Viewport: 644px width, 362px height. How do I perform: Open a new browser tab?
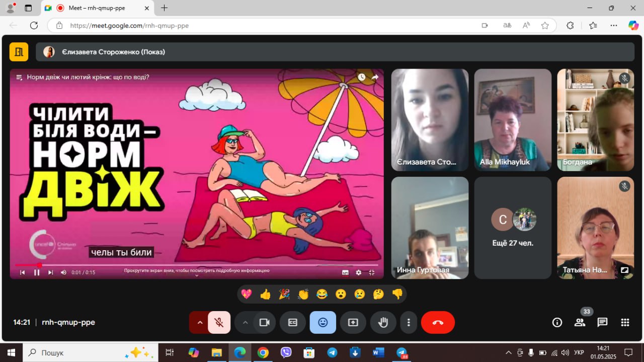pyautogui.click(x=164, y=8)
